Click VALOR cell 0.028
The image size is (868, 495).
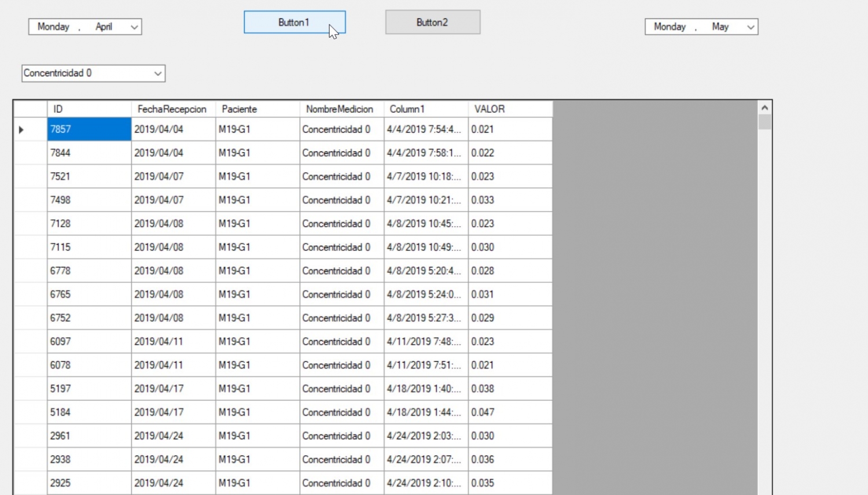pos(510,271)
